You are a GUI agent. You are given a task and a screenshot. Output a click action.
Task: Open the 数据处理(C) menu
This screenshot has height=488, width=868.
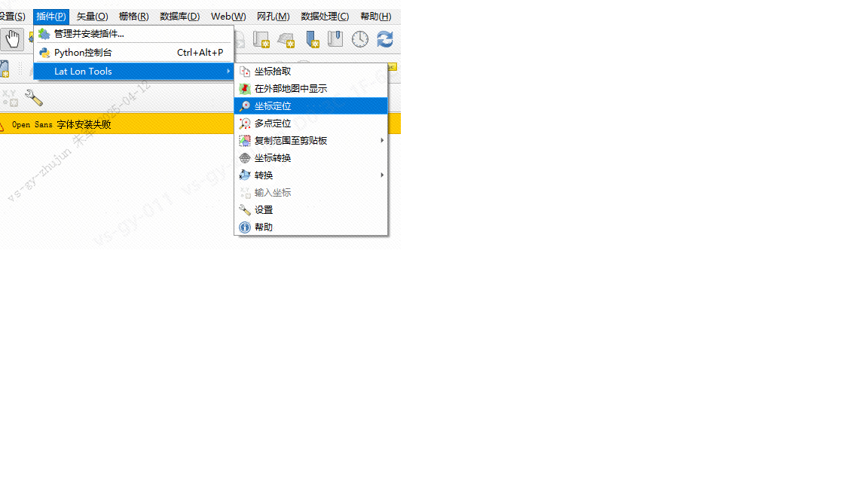pyautogui.click(x=325, y=16)
